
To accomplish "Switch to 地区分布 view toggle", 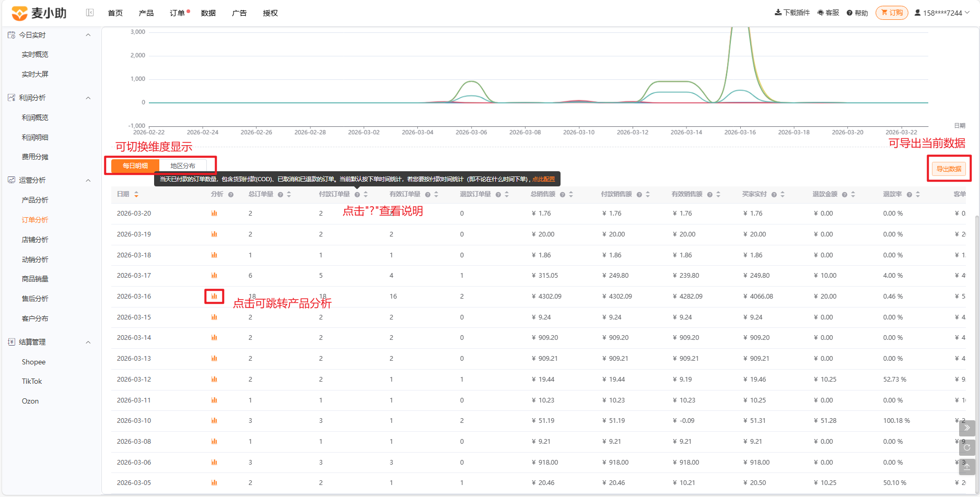I will point(183,166).
